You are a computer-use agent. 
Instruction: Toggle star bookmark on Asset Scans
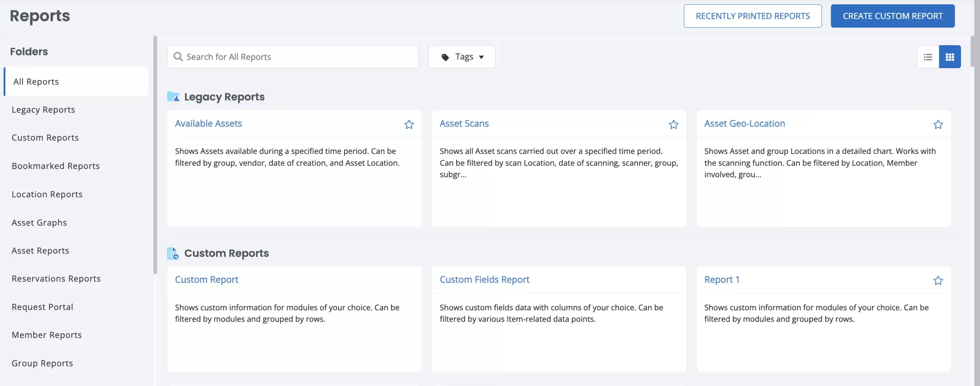pyautogui.click(x=673, y=124)
